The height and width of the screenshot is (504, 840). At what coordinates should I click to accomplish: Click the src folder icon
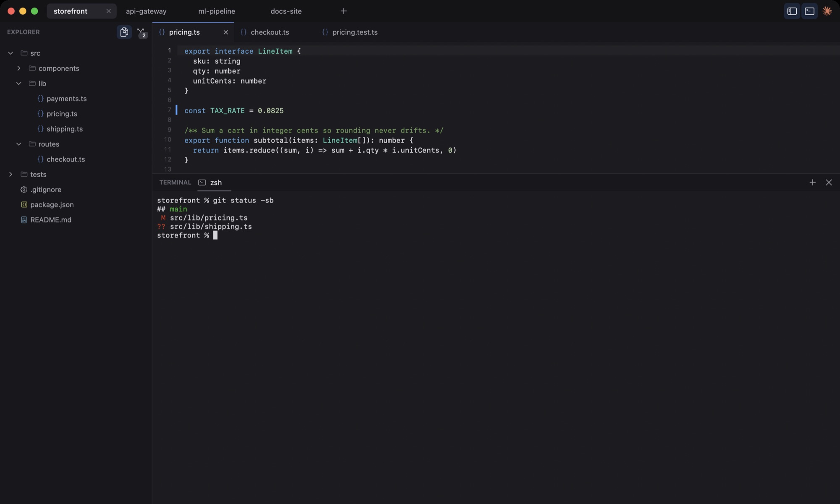click(x=24, y=53)
